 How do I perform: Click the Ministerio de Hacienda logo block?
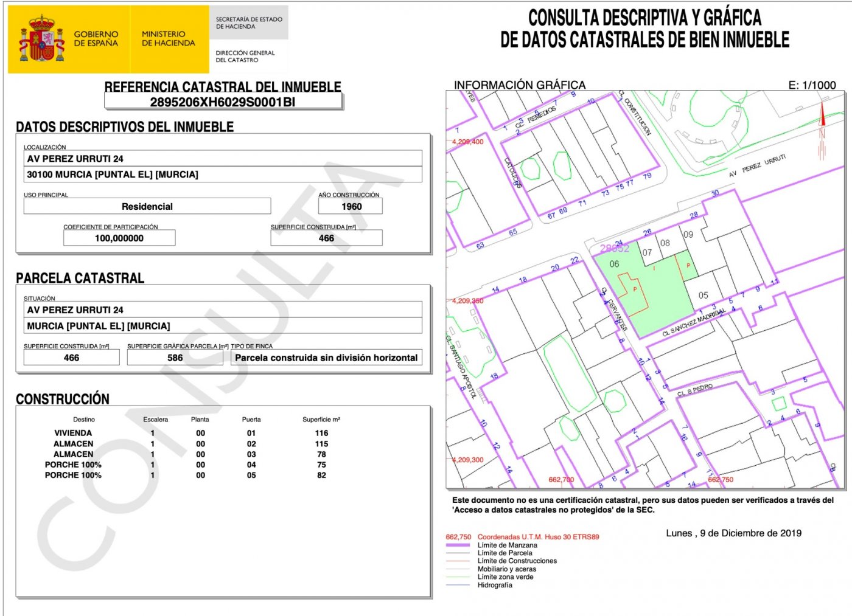[x=169, y=39]
